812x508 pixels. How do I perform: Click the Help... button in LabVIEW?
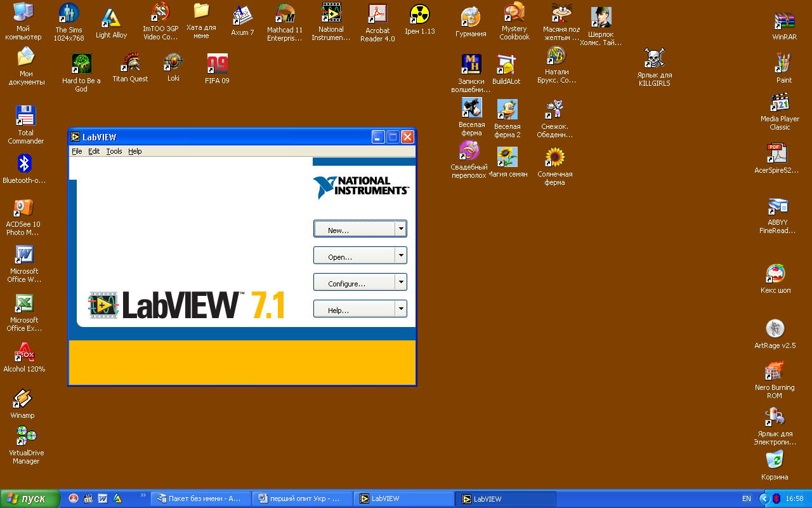(354, 309)
